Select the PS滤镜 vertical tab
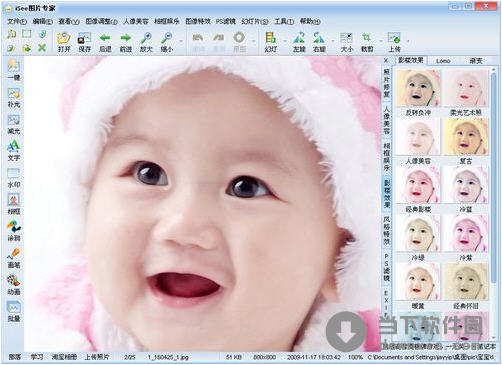502x365 pixels. point(386,267)
